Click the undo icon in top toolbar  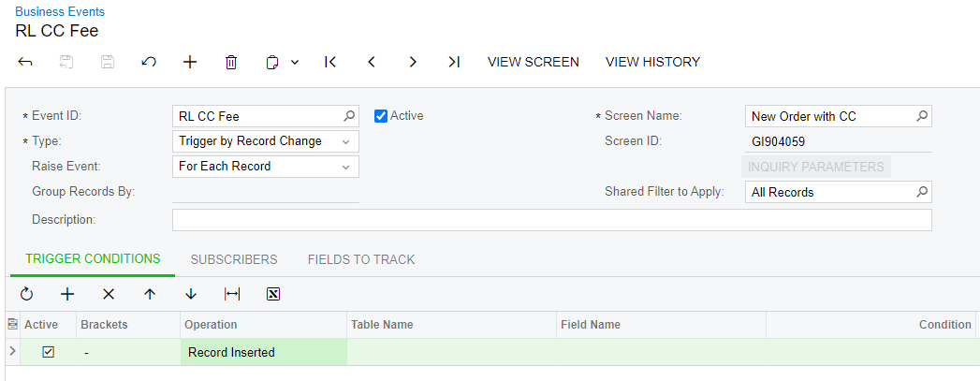point(148,62)
